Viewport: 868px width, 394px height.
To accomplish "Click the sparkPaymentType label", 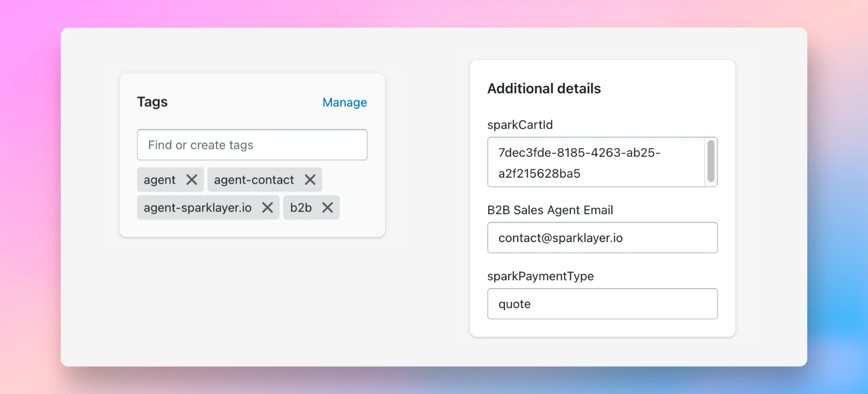I will coord(540,276).
